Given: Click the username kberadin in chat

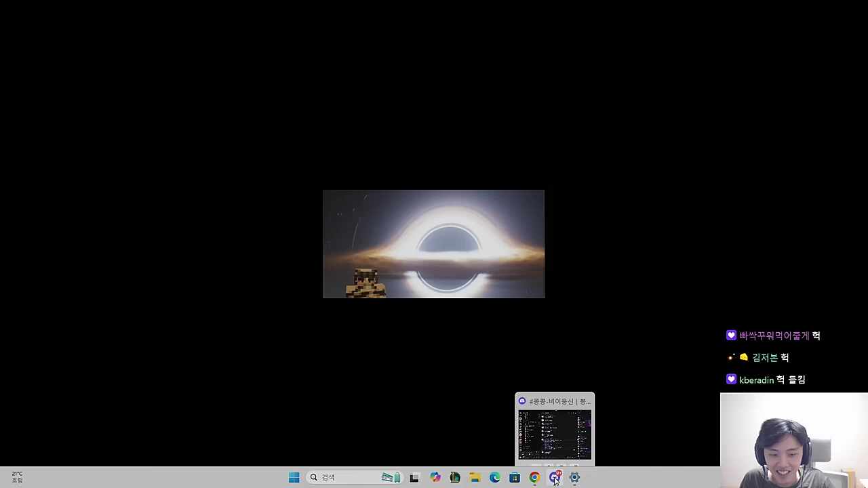Looking at the screenshot, I should click(x=756, y=380).
